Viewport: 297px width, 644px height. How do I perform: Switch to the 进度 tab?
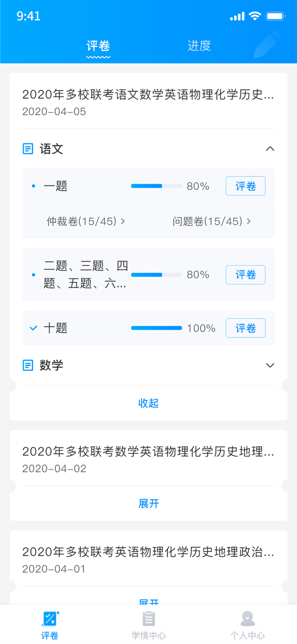click(x=199, y=46)
